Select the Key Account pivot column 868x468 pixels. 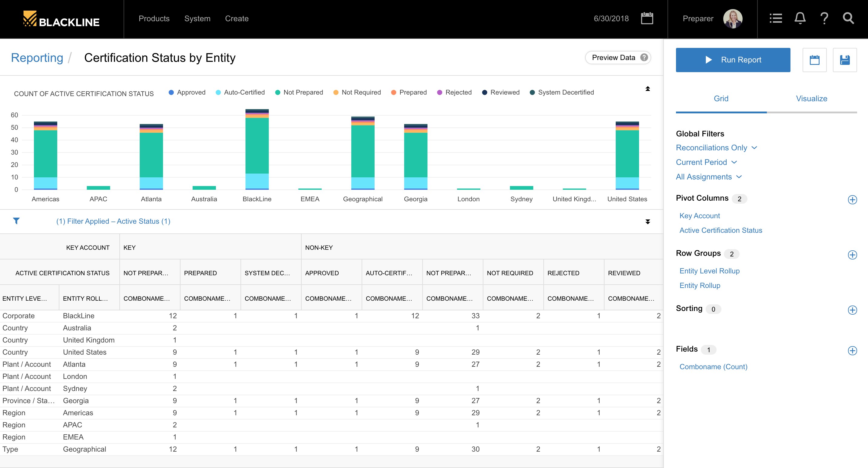point(700,216)
